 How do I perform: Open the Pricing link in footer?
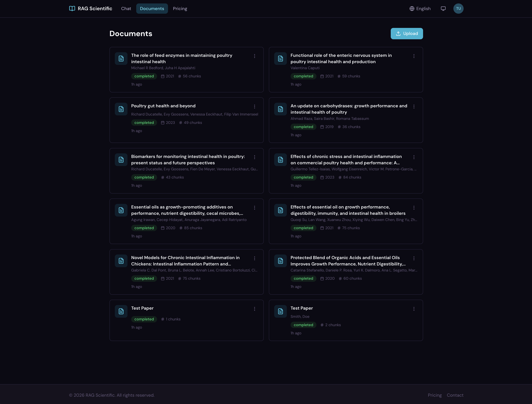coord(434,395)
